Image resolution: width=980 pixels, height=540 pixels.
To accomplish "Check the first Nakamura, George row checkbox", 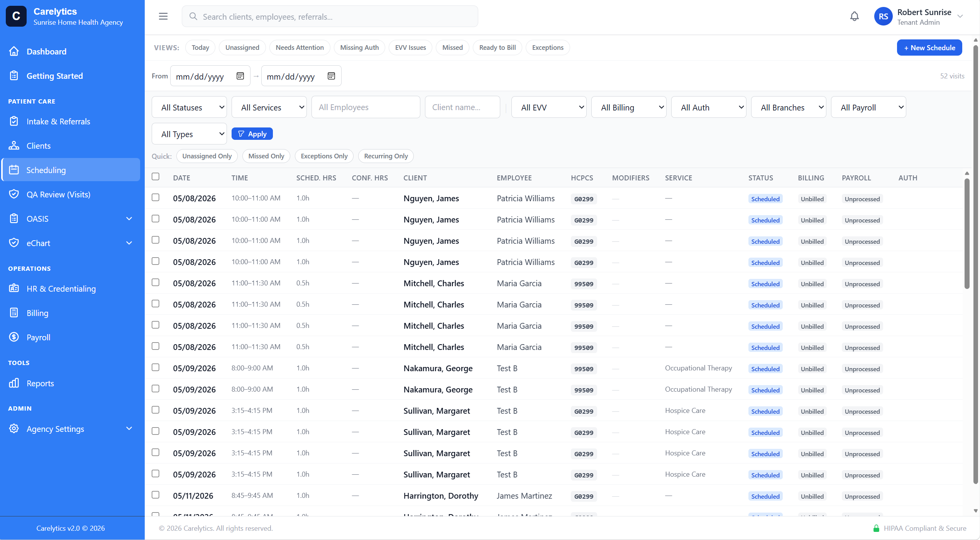I will [156, 367].
